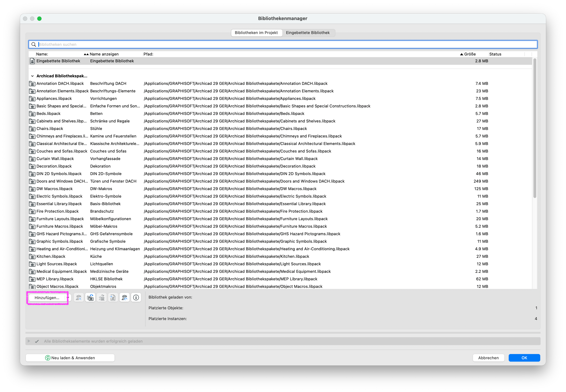Image resolution: width=566 pixels, height=392 pixels.
Task: Click the migrate library packages icon
Action: tap(90, 297)
